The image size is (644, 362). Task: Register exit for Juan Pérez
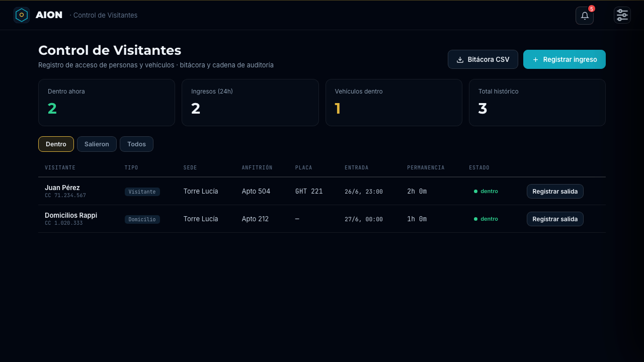(555, 192)
